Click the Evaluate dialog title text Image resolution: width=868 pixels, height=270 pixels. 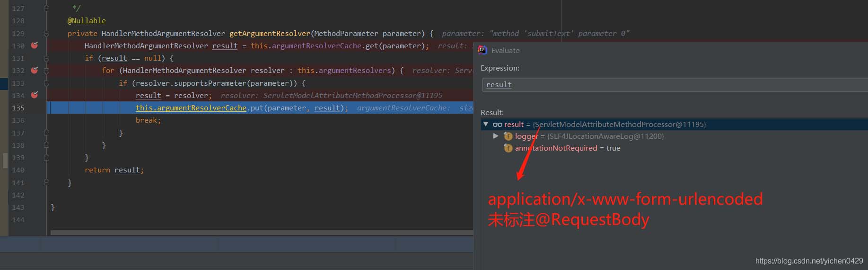pyautogui.click(x=505, y=50)
